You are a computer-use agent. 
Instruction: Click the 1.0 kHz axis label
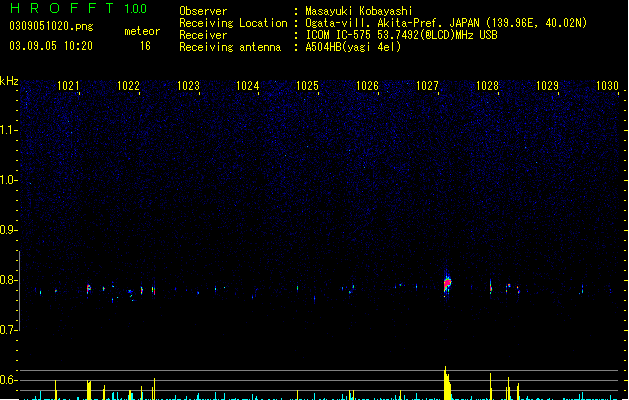(x=9, y=180)
